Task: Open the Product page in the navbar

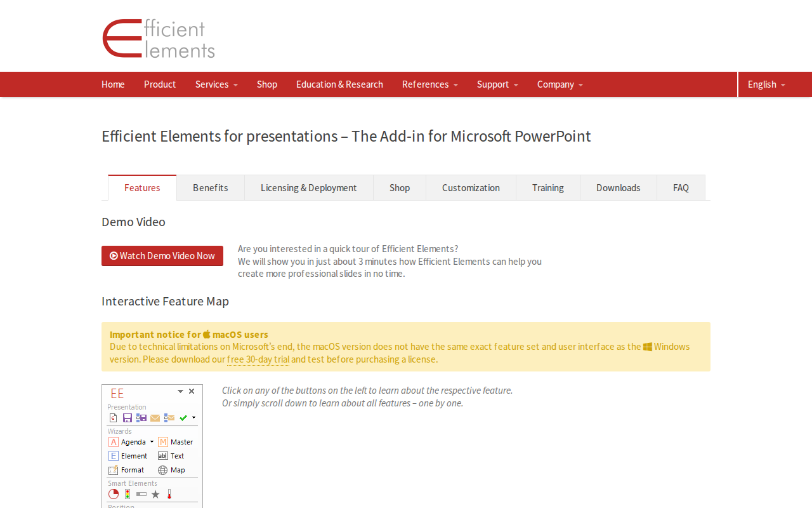Action: [160, 84]
